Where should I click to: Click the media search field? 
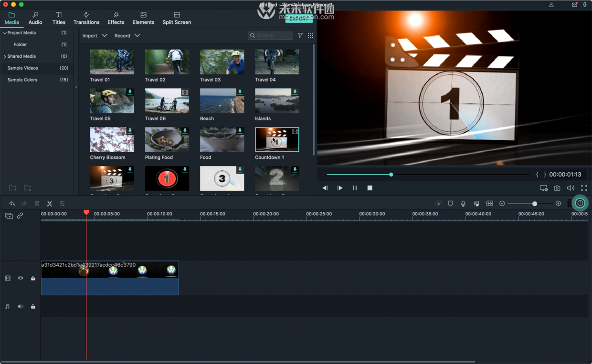point(270,36)
